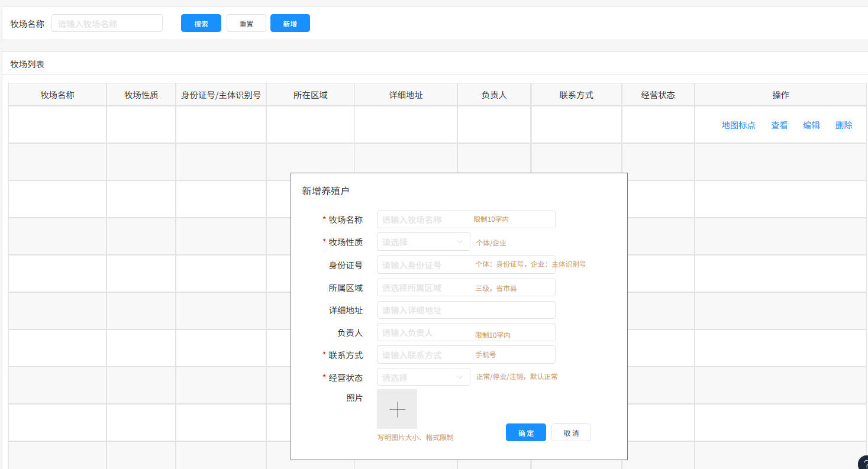Click the 编辑 link in first row
This screenshot has width=868, height=469.
click(x=811, y=125)
